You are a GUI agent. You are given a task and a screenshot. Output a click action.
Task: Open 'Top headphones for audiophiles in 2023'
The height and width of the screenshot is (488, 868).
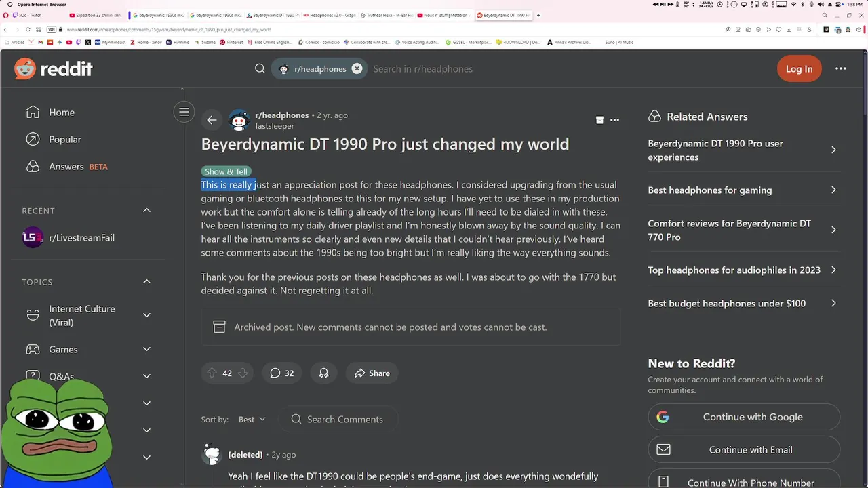743,270
